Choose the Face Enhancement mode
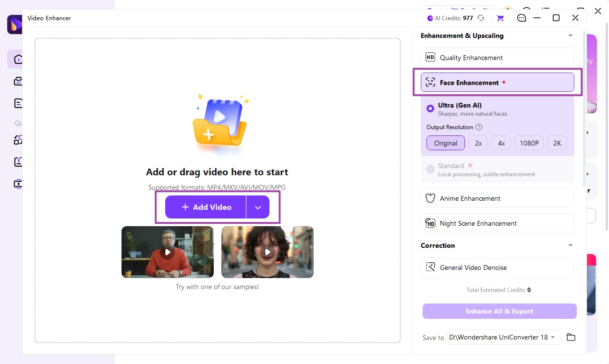609x364 pixels. (x=498, y=83)
